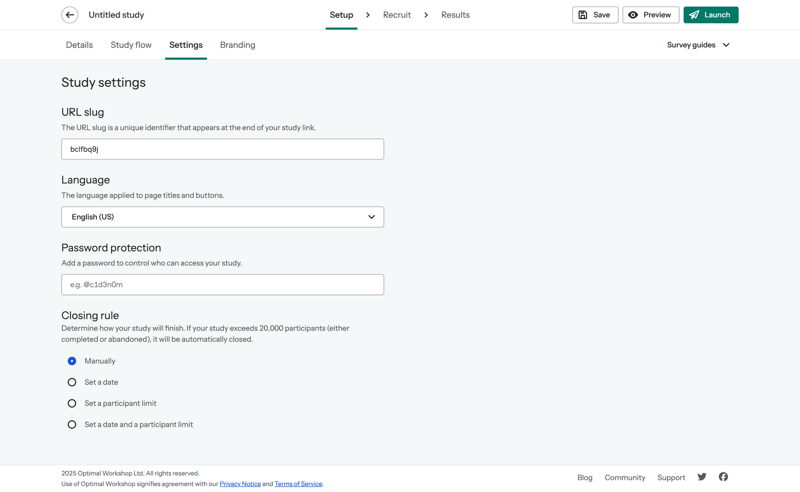Open the Results step
The image size is (800, 492).
coord(455,15)
